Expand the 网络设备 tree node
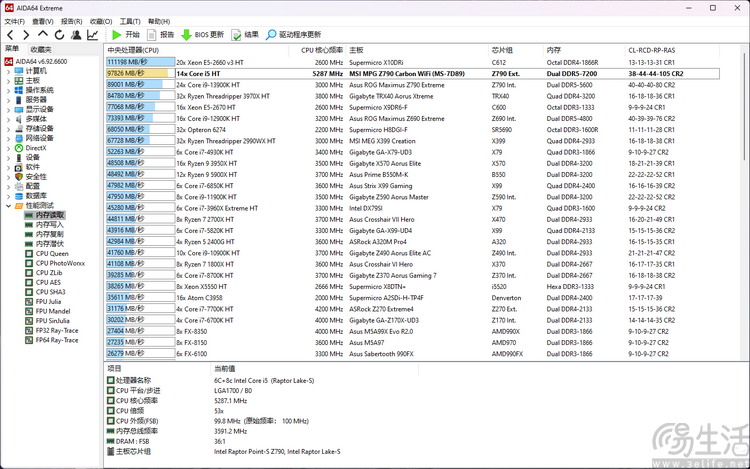 coord(8,138)
